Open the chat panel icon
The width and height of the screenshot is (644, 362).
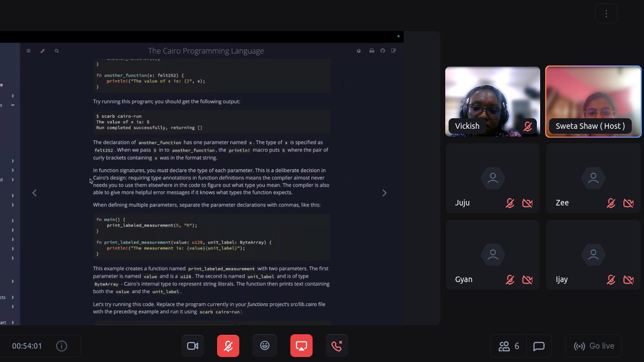tap(539, 346)
